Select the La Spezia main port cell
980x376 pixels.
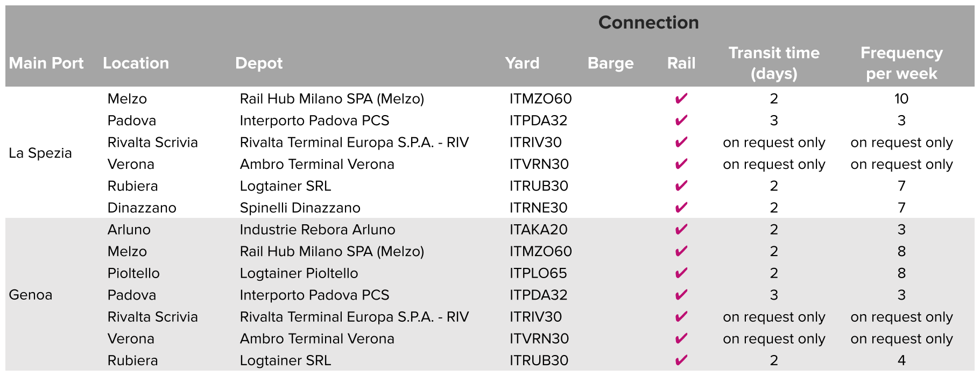coord(40,153)
